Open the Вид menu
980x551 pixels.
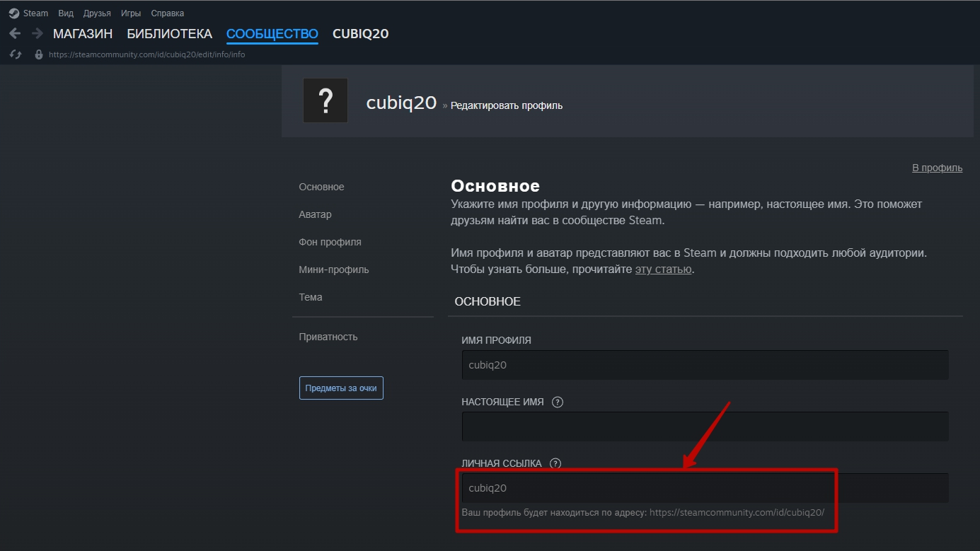[66, 13]
